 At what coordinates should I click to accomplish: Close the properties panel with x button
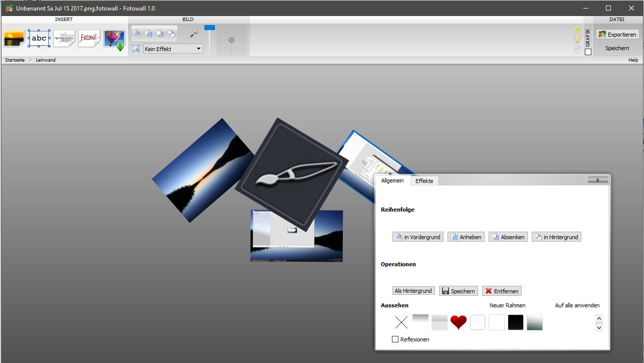(597, 179)
